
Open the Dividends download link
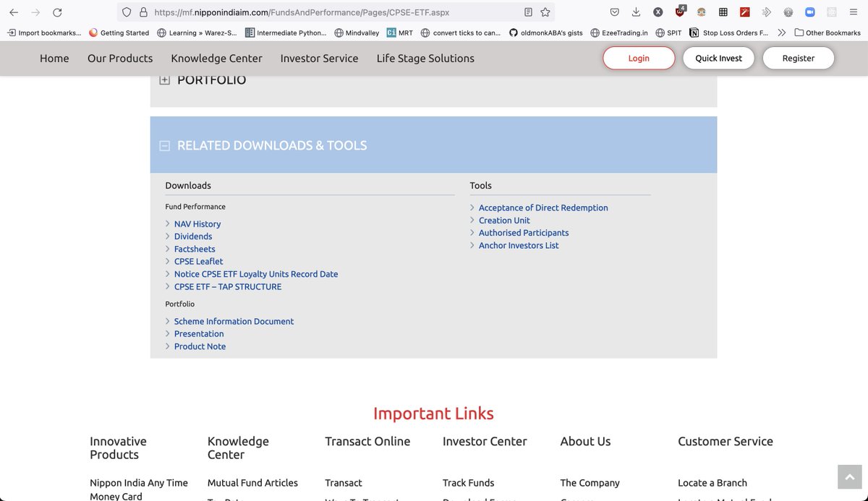click(193, 236)
